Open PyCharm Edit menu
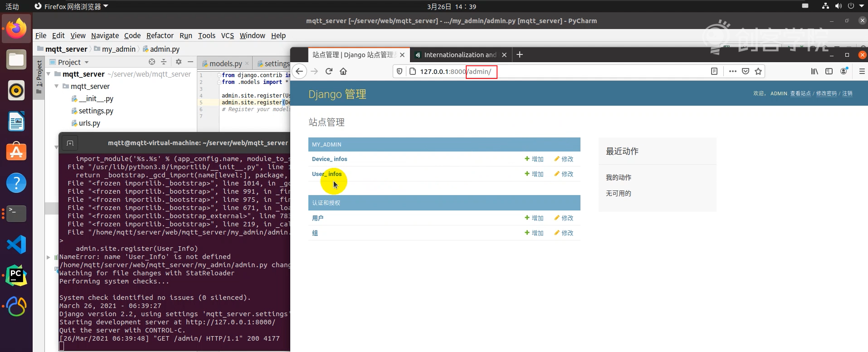 (x=59, y=35)
